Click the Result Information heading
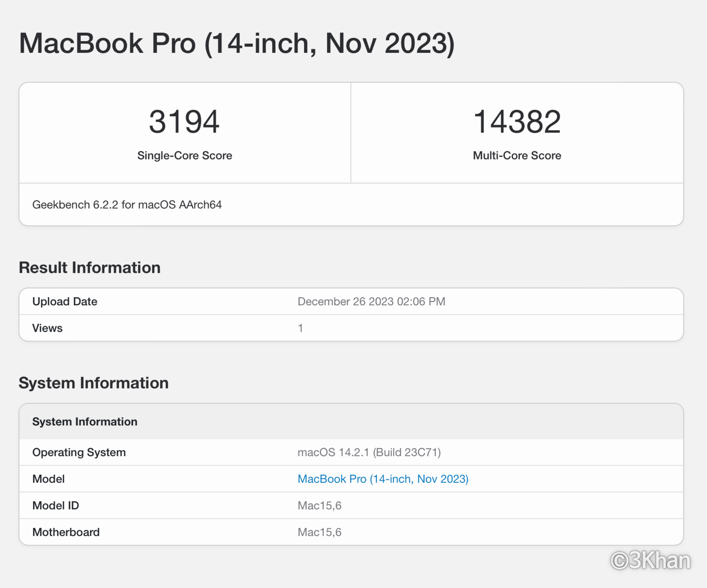 click(89, 268)
